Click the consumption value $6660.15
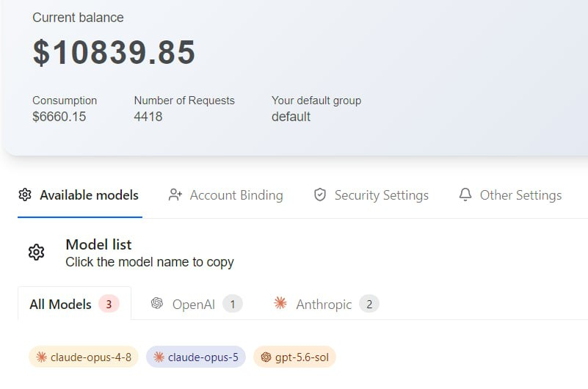This screenshot has width=588, height=389. [59, 117]
